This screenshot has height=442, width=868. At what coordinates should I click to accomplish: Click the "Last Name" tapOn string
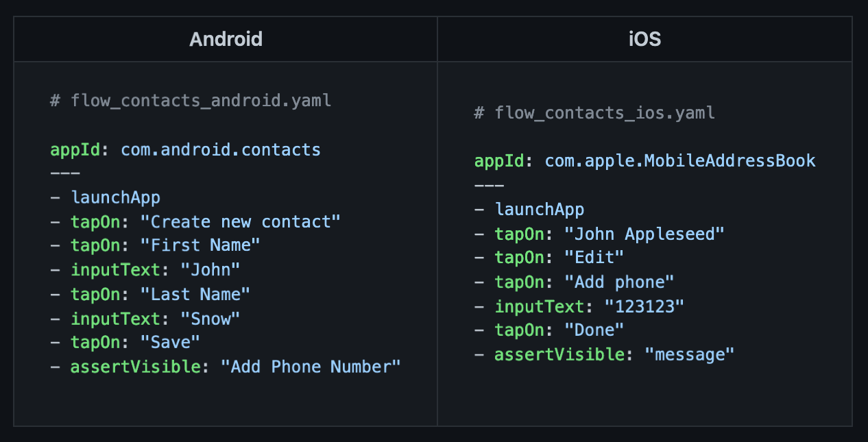195,295
